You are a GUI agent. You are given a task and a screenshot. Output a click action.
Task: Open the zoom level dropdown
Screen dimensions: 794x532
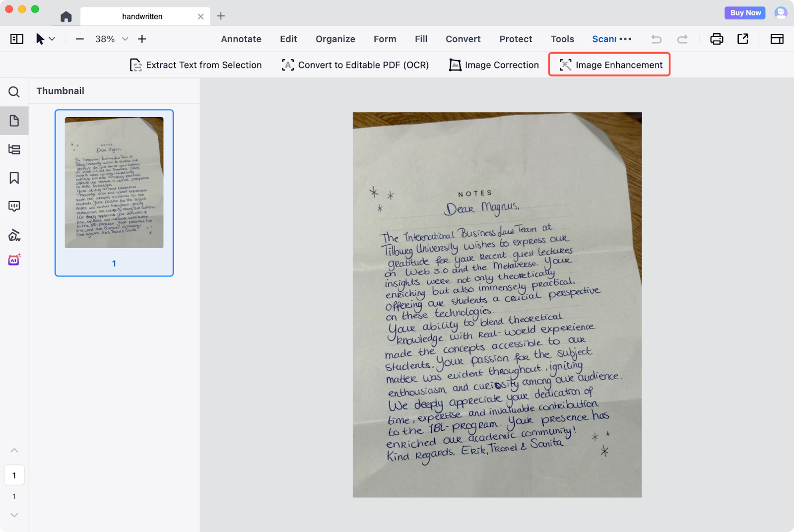point(125,39)
